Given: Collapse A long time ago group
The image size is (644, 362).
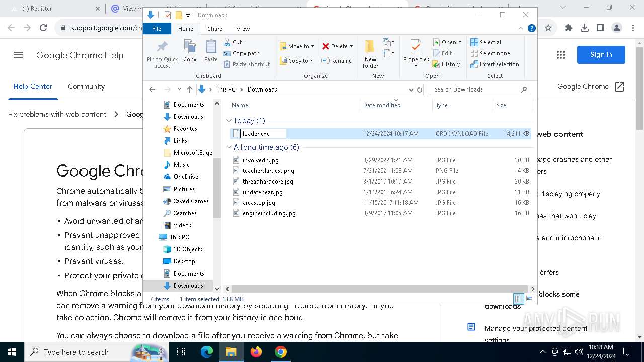Looking at the screenshot, I should pyautogui.click(x=229, y=147).
